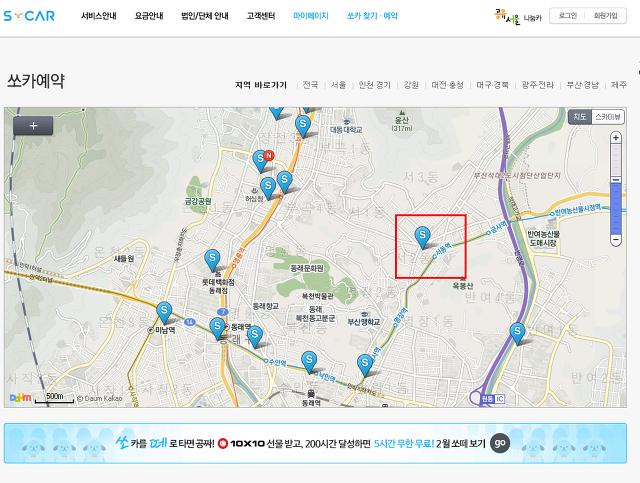Viewport: 640px width, 483px height.
Task: Select the 대전·충청 region link
Action: pyautogui.click(x=447, y=85)
